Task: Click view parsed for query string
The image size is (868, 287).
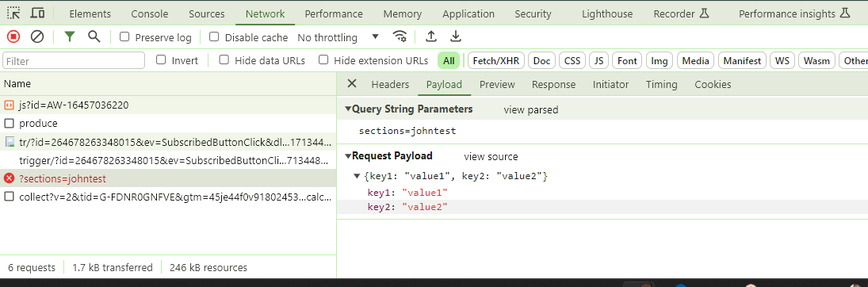Action: click(531, 109)
